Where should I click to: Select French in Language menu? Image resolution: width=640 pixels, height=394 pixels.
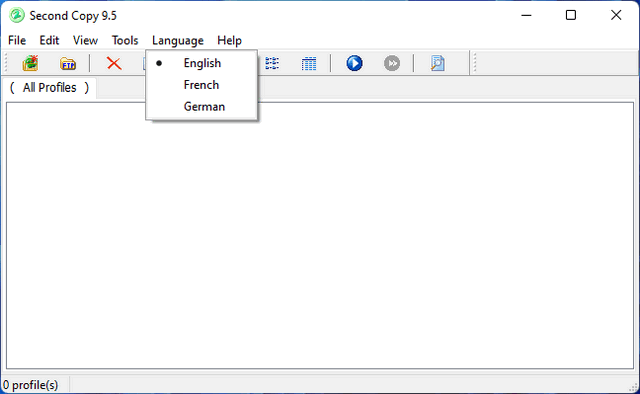(202, 85)
